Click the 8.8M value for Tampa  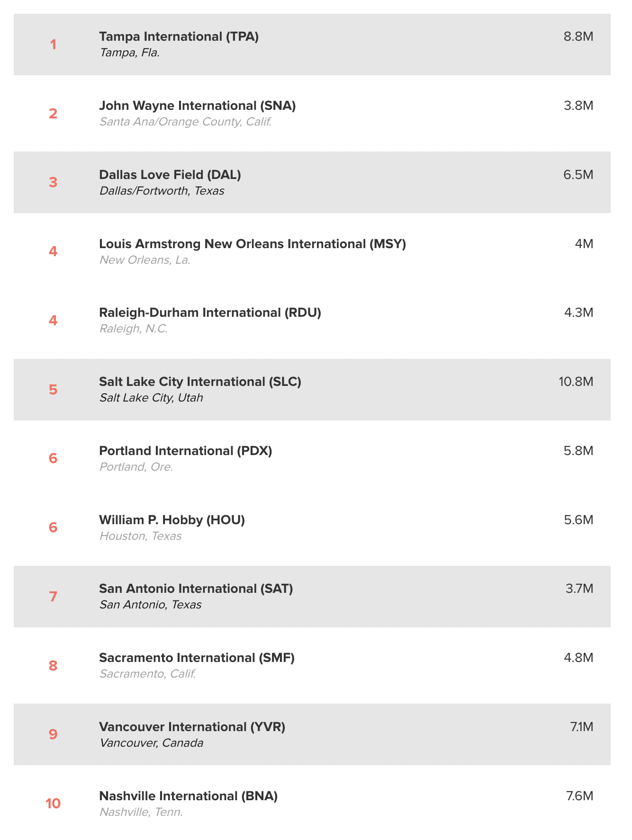click(x=578, y=36)
